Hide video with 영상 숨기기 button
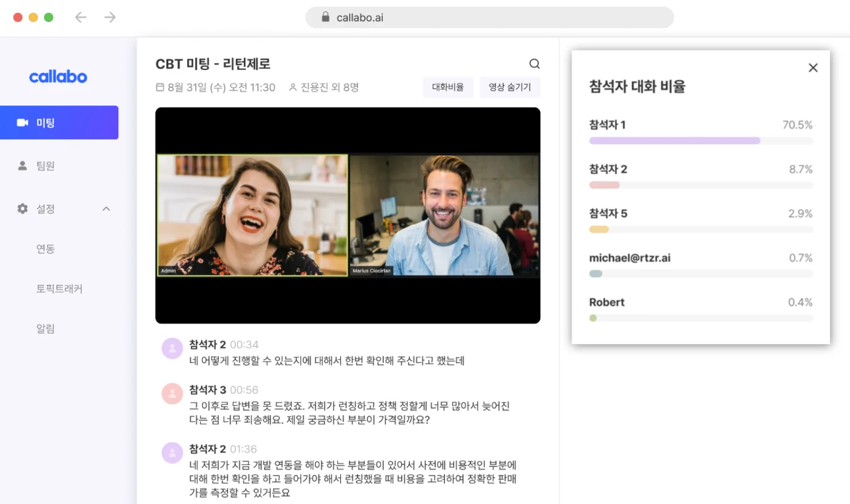This screenshot has height=504, width=850. click(510, 87)
